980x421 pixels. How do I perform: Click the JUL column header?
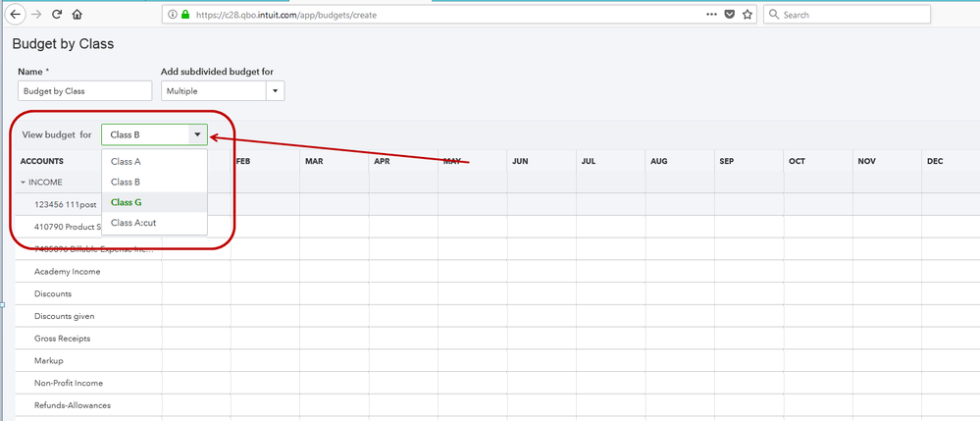tap(589, 161)
